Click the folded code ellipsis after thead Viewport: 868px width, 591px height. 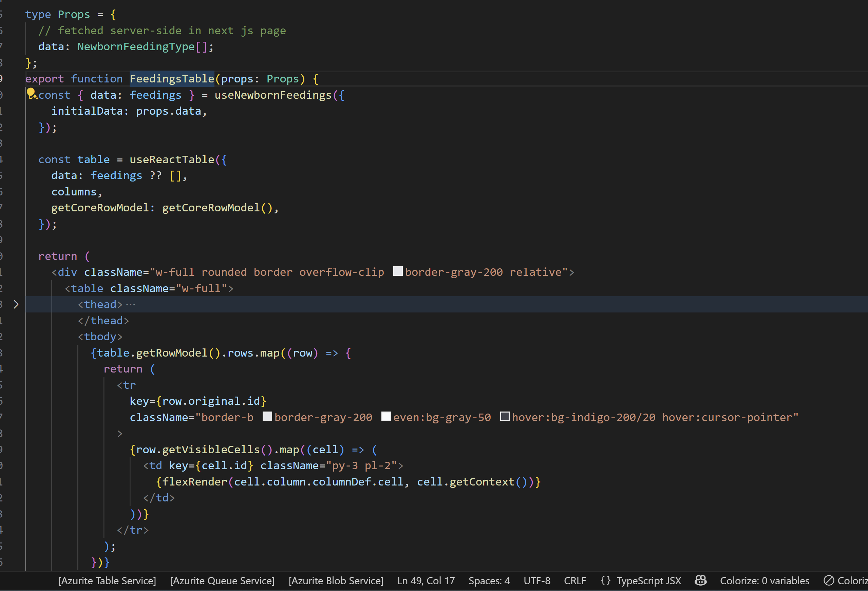[131, 305]
